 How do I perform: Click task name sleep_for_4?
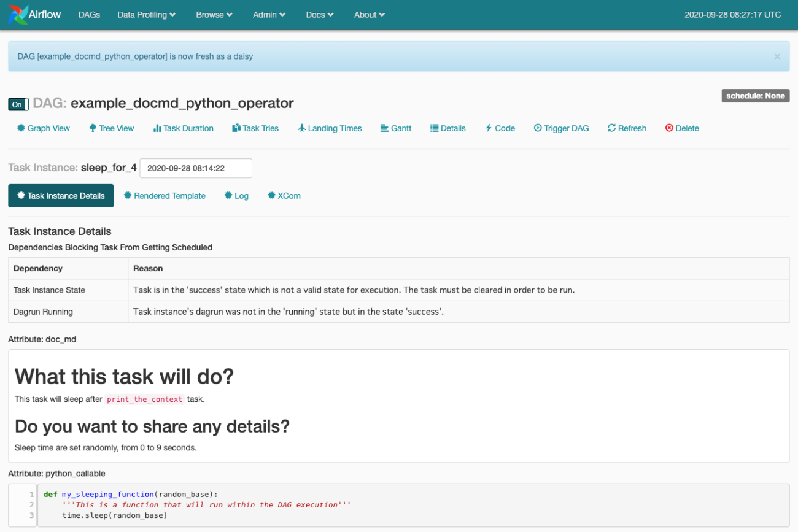(x=109, y=168)
